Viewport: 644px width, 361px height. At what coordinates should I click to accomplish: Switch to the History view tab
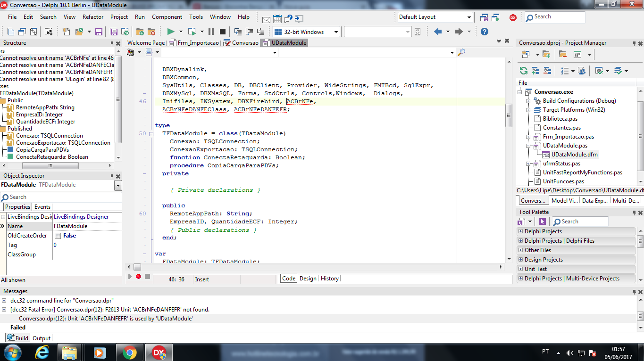click(330, 279)
